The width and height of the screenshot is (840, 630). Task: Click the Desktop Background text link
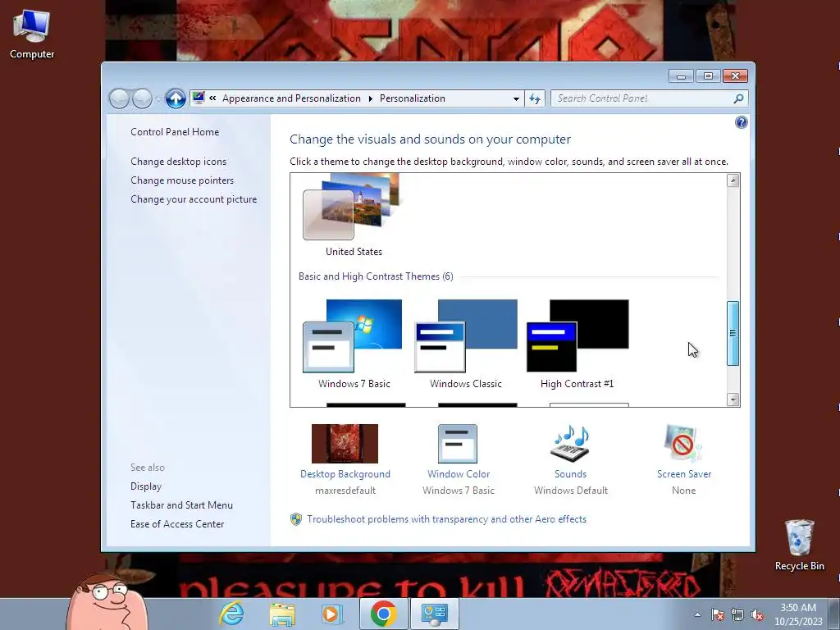point(345,474)
